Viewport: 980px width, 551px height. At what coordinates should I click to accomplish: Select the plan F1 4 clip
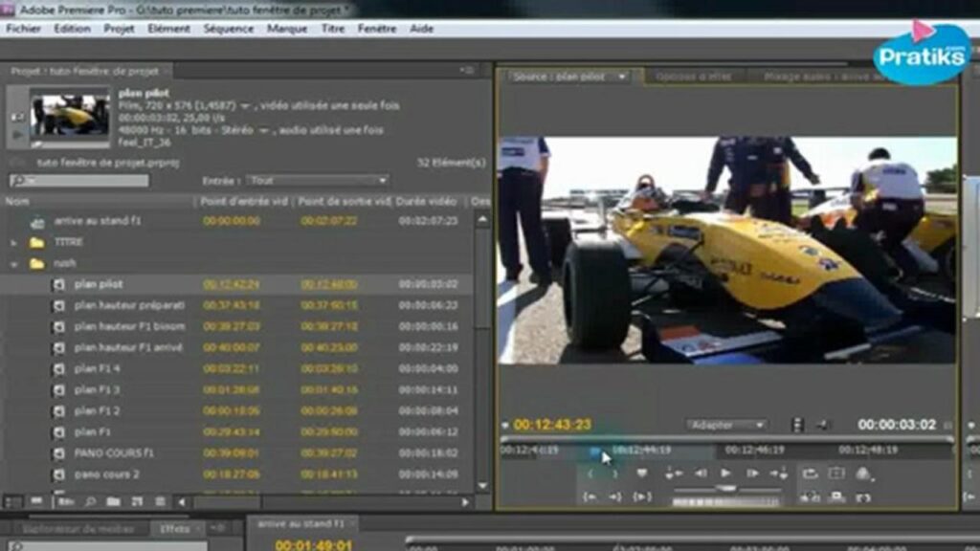[x=97, y=368]
